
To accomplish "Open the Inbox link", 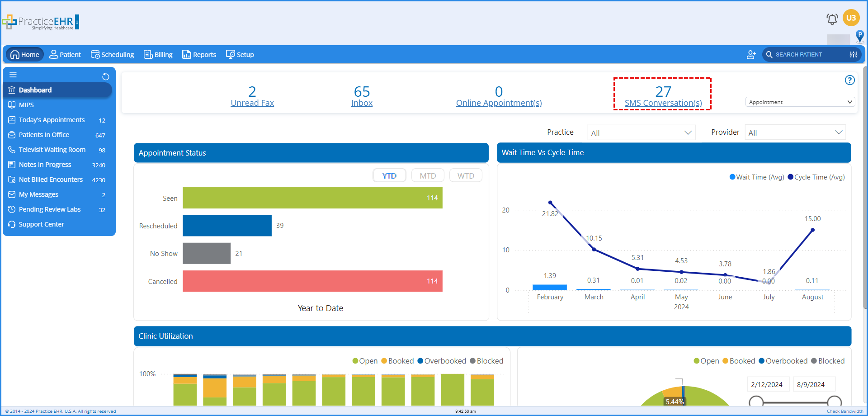I will (362, 103).
